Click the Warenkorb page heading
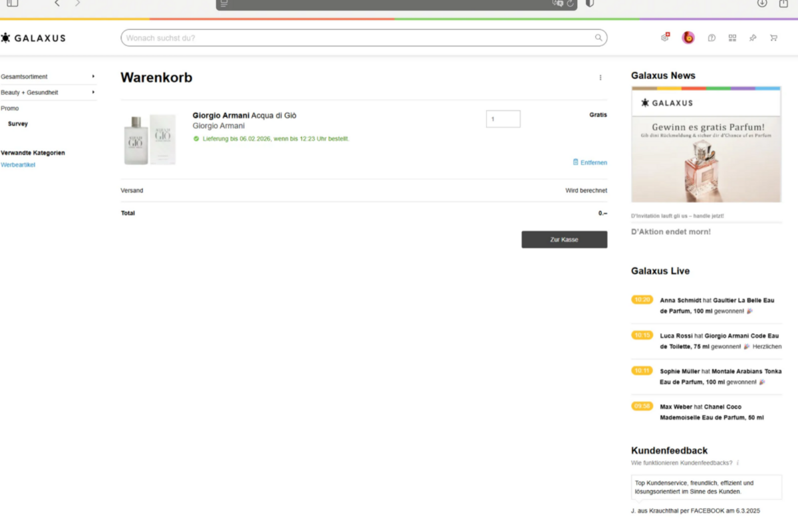This screenshot has height=532, width=798. (x=156, y=78)
